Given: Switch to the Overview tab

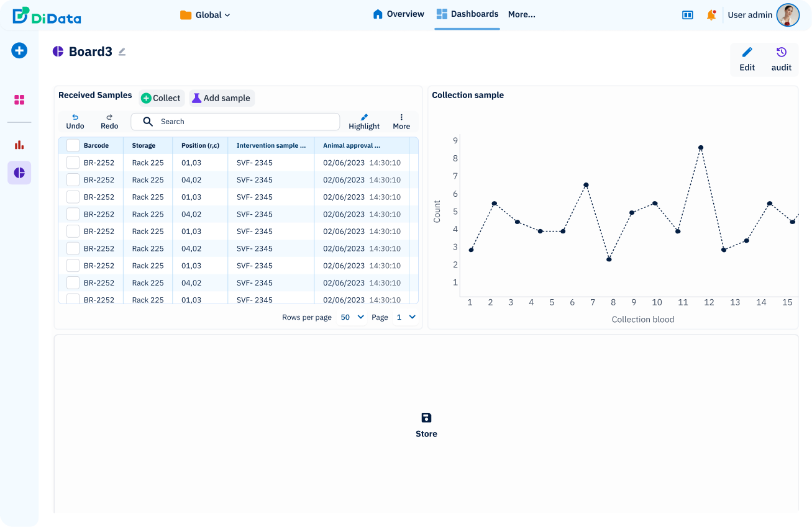Looking at the screenshot, I should click(398, 14).
